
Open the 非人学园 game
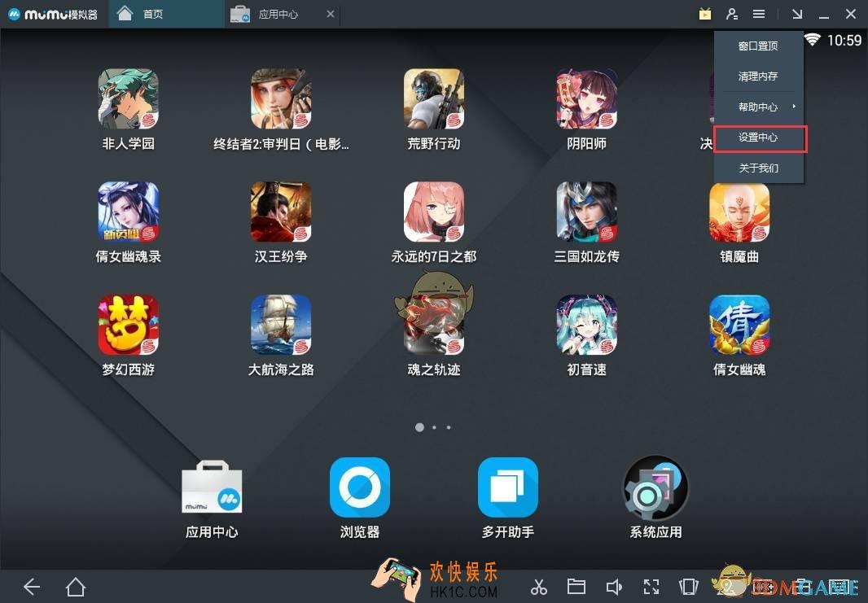pyautogui.click(x=129, y=99)
